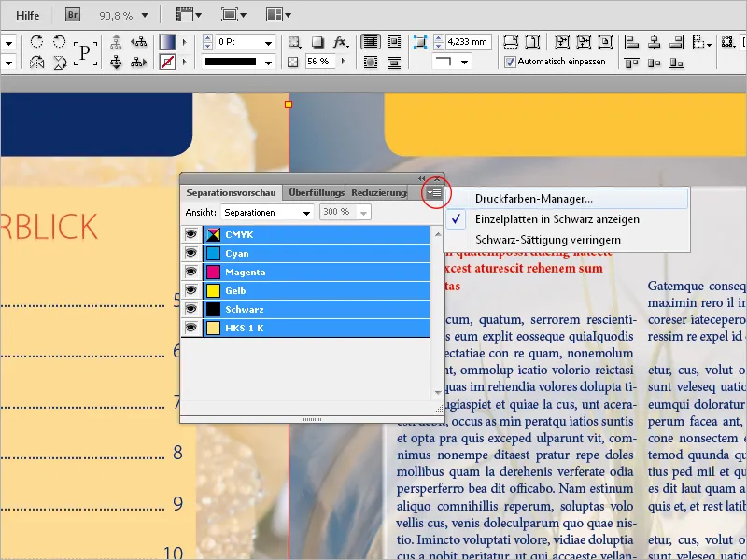Viewport: 747px width, 560px height.
Task: Click the black stroke color swatch
Action: (x=231, y=62)
